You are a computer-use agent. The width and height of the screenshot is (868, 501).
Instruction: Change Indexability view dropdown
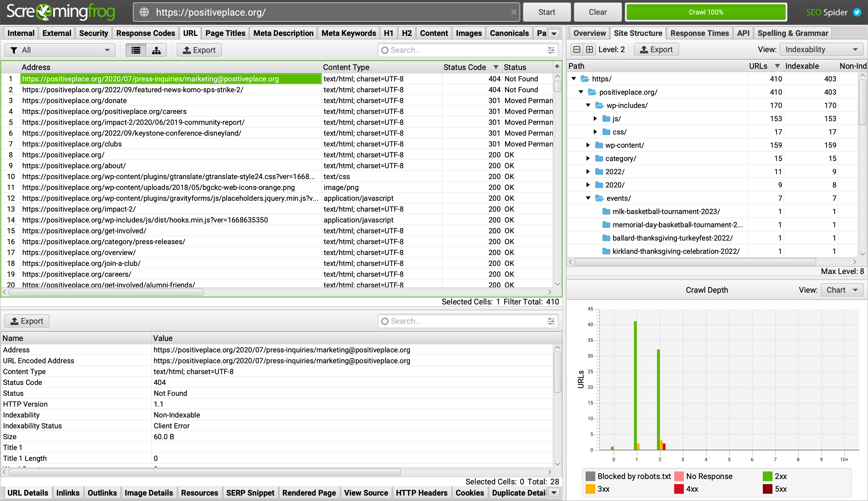click(821, 49)
